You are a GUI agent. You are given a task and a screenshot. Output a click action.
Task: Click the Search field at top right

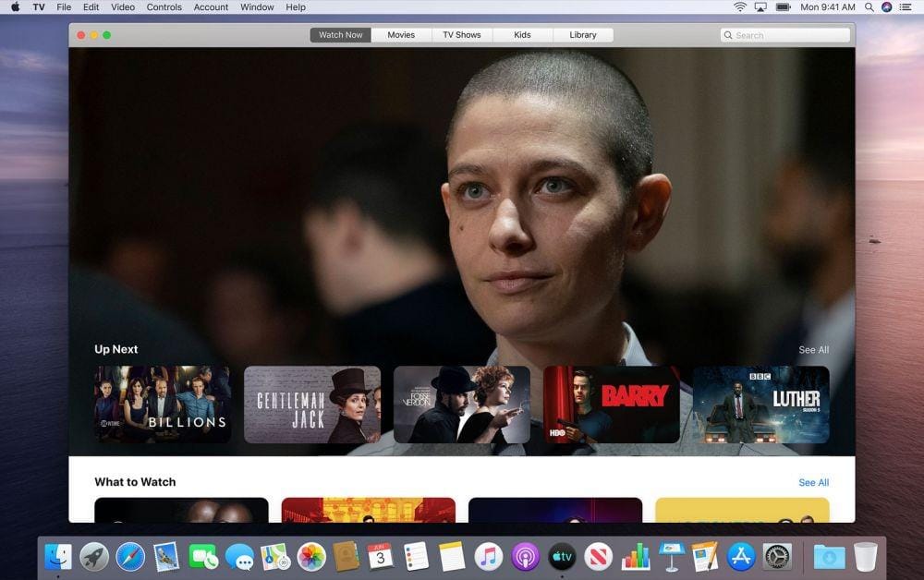[784, 34]
